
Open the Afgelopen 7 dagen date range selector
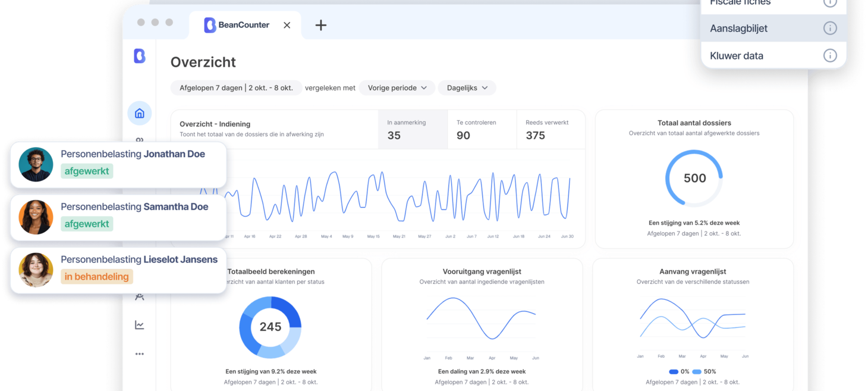(x=236, y=88)
